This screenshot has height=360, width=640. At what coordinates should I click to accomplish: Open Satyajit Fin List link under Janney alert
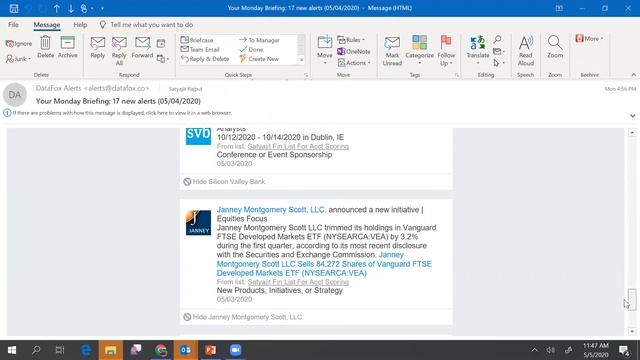point(298,282)
